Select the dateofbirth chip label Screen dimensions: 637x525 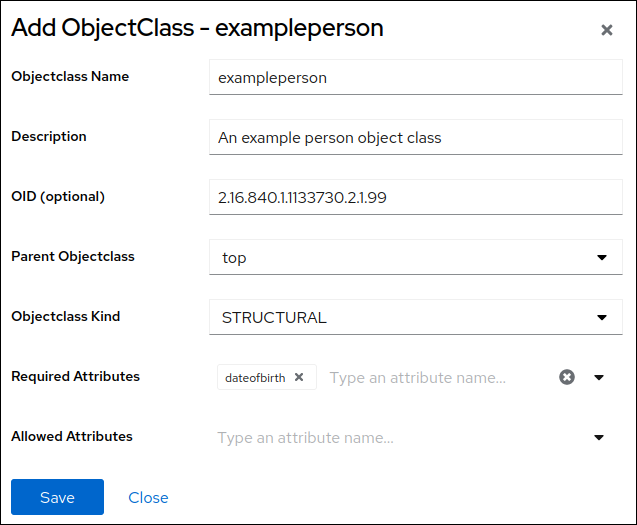click(255, 378)
